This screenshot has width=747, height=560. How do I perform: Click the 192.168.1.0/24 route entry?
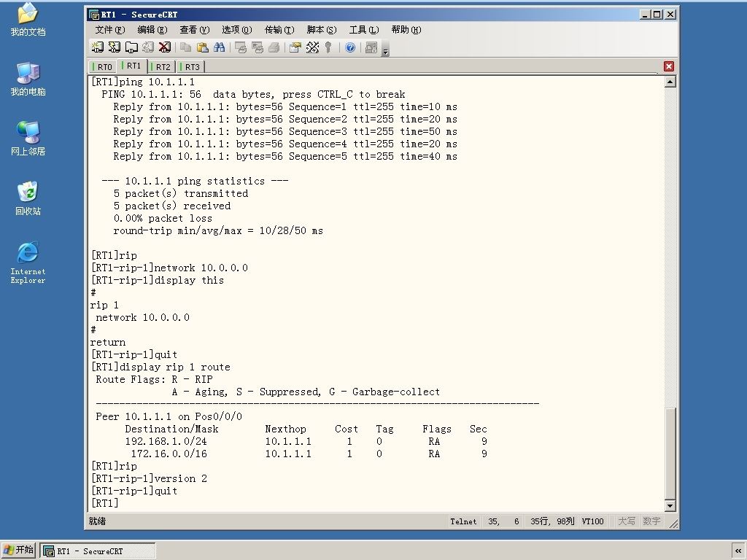click(x=306, y=441)
